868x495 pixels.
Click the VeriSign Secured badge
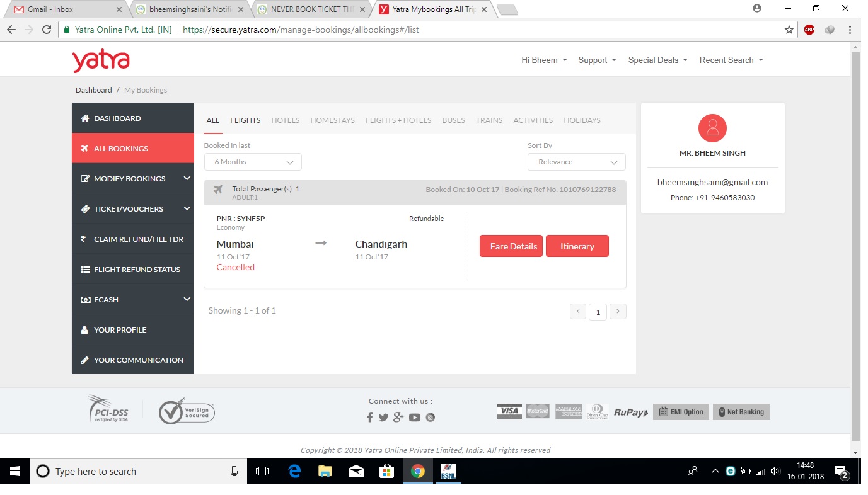(187, 412)
